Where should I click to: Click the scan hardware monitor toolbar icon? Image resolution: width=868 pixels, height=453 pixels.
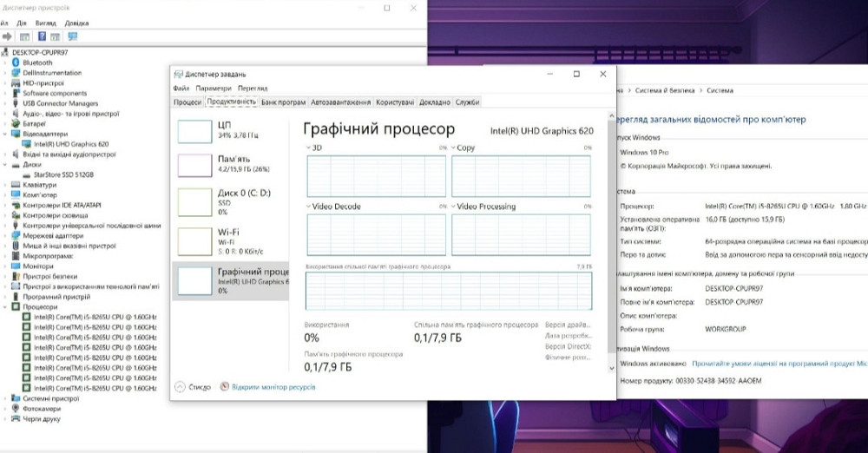72,36
